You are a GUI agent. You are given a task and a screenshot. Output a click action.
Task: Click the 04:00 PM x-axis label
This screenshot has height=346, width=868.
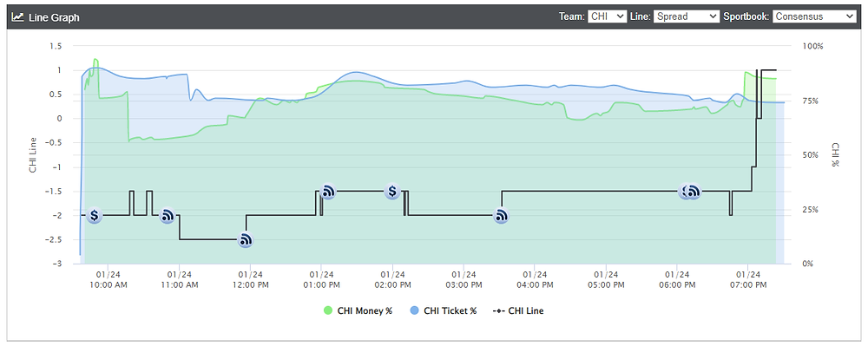pyautogui.click(x=534, y=280)
